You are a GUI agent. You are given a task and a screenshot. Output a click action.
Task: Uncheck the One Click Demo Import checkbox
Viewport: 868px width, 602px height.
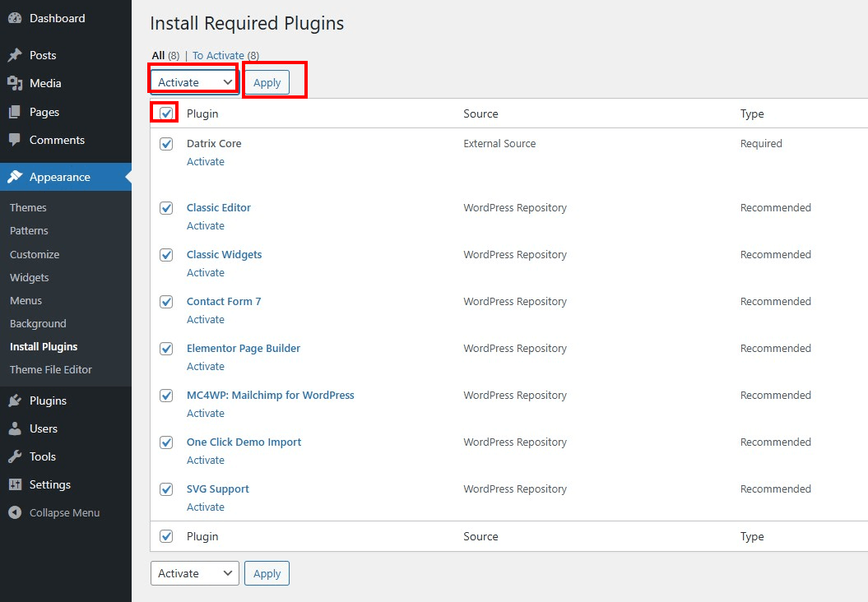point(166,442)
